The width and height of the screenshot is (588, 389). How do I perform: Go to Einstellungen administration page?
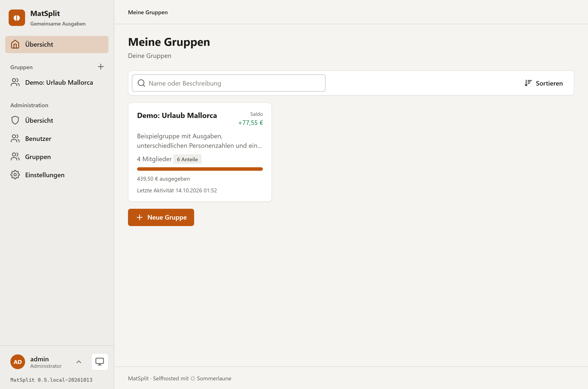pyautogui.click(x=57, y=175)
